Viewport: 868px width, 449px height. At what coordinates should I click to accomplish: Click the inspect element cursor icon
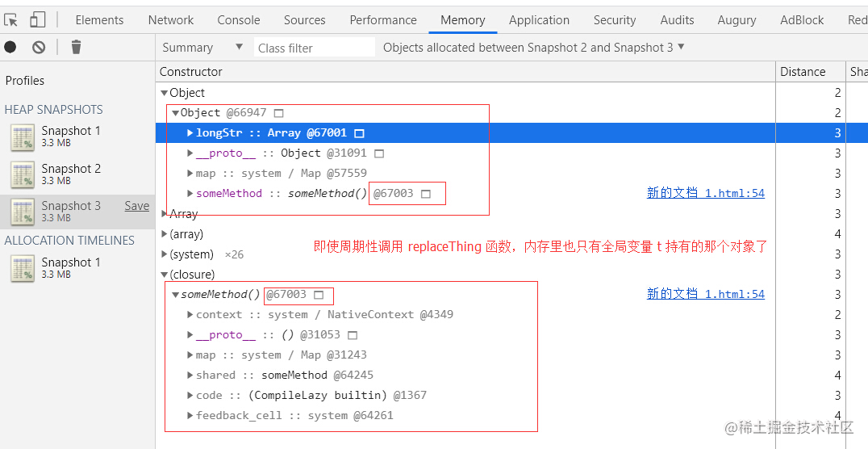(x=11, y=19)
